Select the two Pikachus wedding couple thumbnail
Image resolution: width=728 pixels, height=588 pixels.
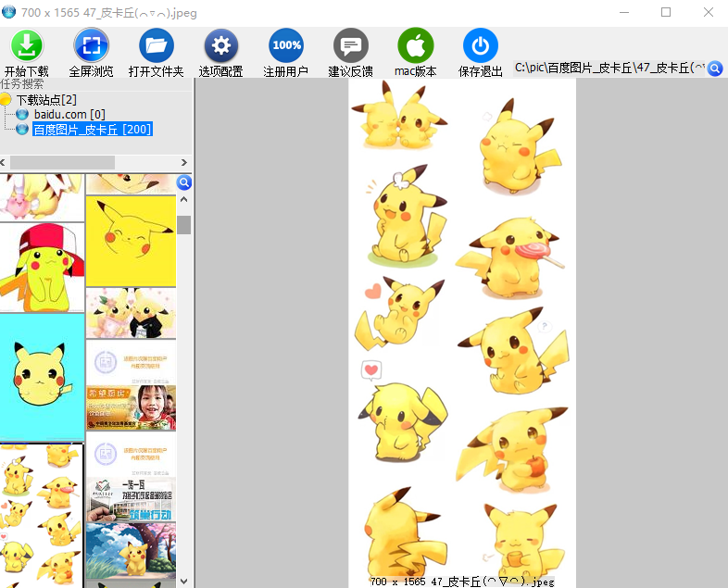pos(131,313)
